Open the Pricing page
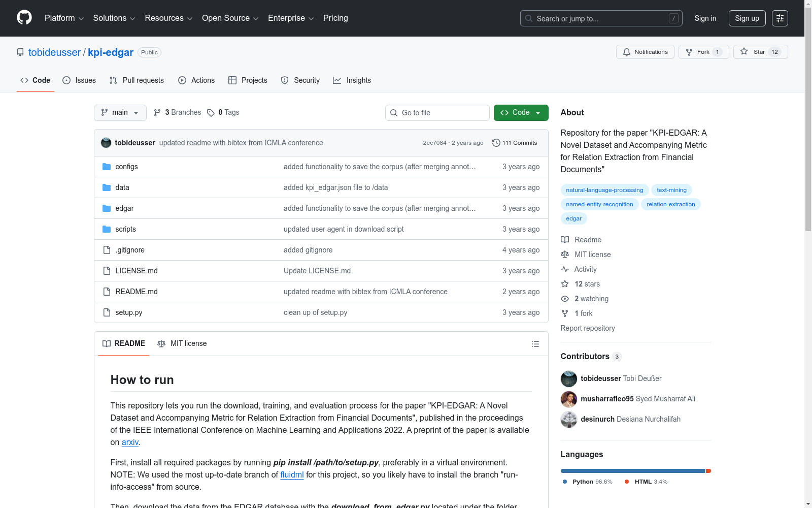Viewport: 812px width, 508px height. 335,18
